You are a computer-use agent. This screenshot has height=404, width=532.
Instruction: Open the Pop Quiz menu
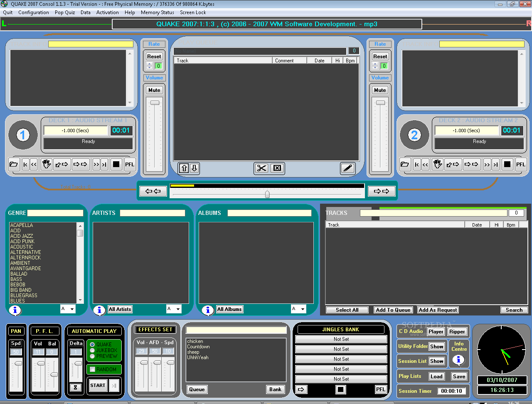point(65,12)
